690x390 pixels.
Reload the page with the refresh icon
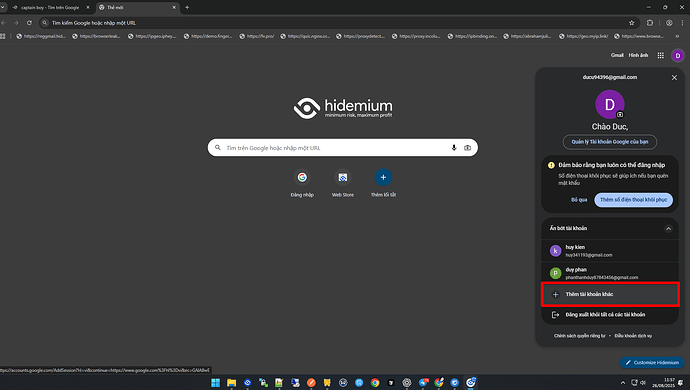[x=29, y=23]
